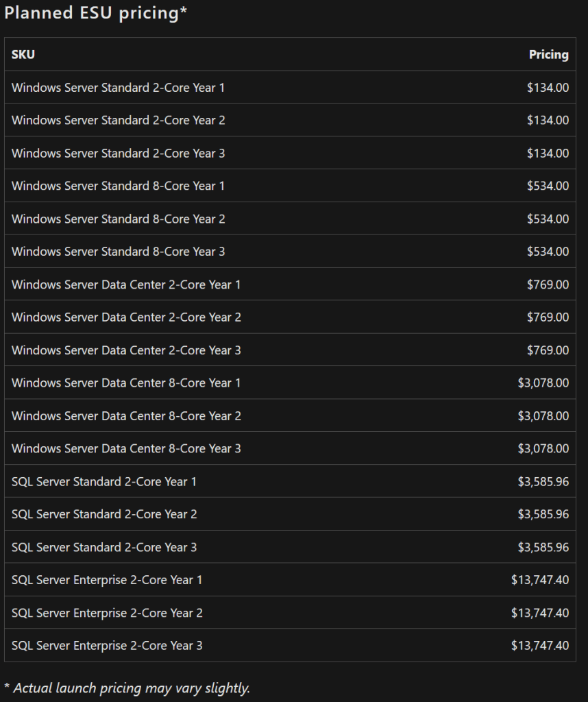Select Windows Server Data Center 2-Core Year 1
Image resolution: width=588 pixels, height=702 pixels.
(x=126, y=285)
